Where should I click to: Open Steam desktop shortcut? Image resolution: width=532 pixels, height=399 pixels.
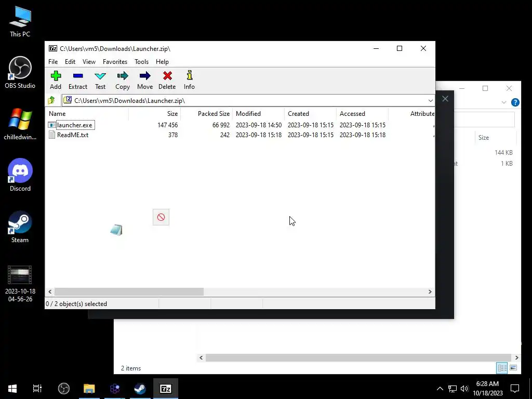[x=20, y=227]
